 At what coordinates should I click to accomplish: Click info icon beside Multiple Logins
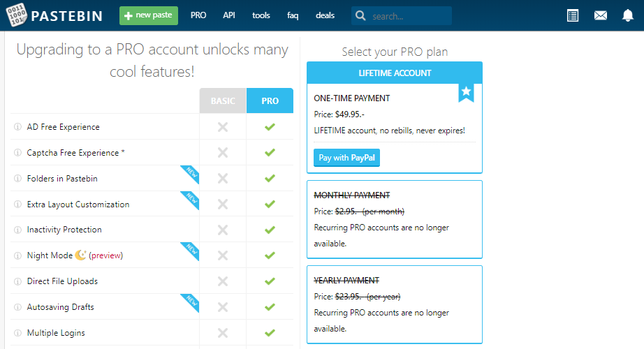17,332
